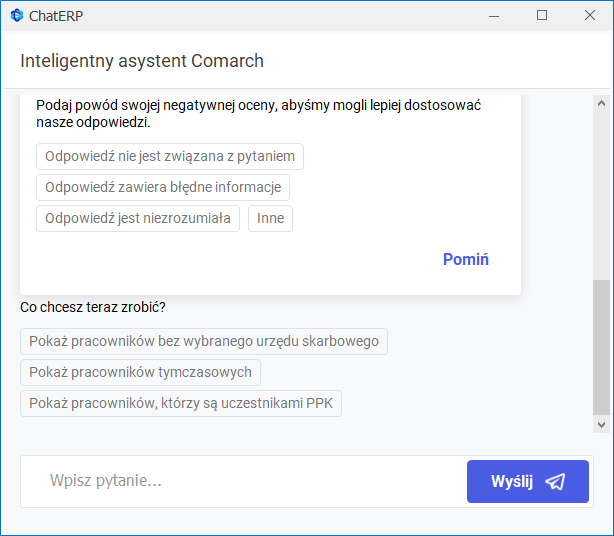The width and height of the screenshot is (614, 536).
Task: Click the paper plane send icon
Action: pos(555,482)
